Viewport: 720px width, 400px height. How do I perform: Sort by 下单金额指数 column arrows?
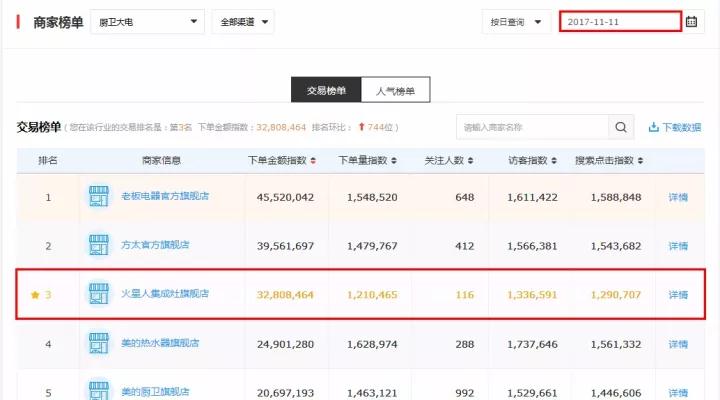(x=313, y=161)
